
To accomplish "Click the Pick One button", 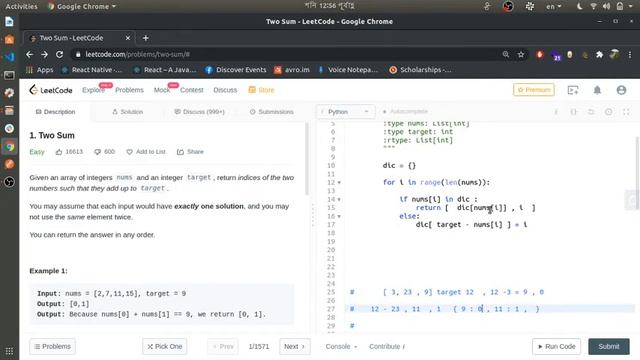I will pos(164,347).
